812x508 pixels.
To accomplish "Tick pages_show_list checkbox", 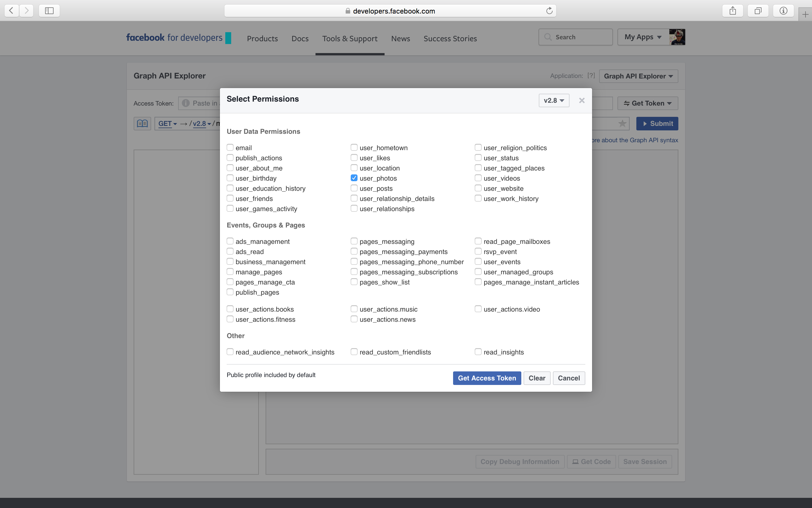I will point(354,282).
